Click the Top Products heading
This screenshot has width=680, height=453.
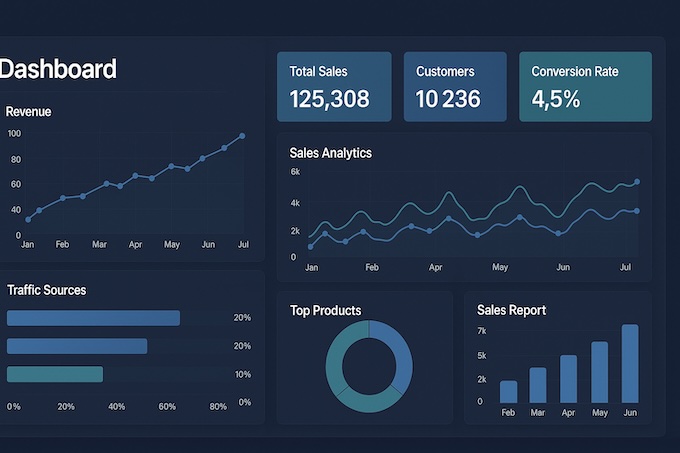pos(325,310)
